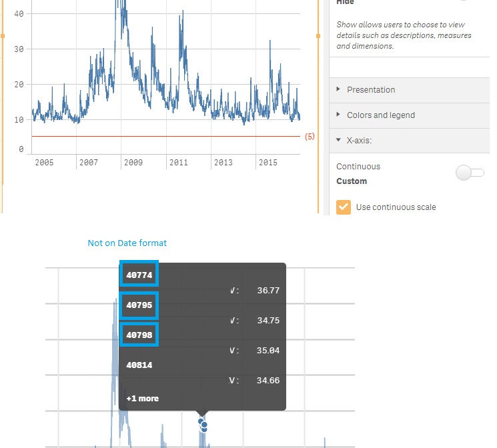
Task: Collapse the X-axis section
Action: click(409, 141)
